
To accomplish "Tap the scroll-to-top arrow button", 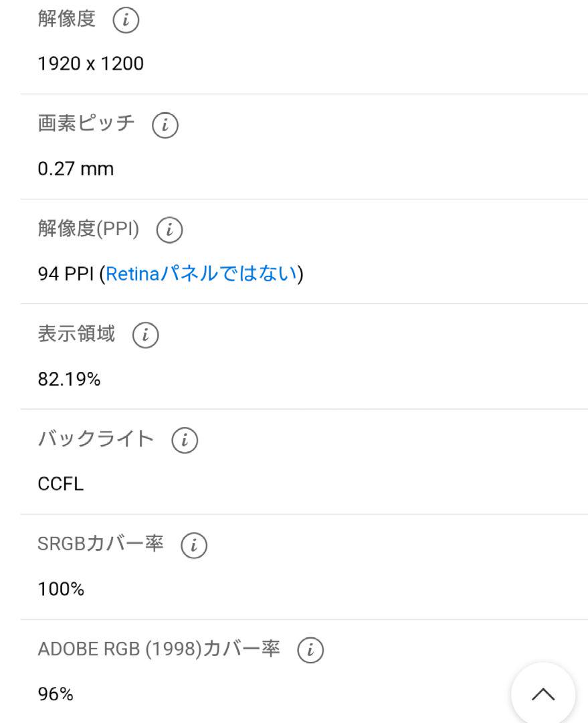I will [543, 694].
